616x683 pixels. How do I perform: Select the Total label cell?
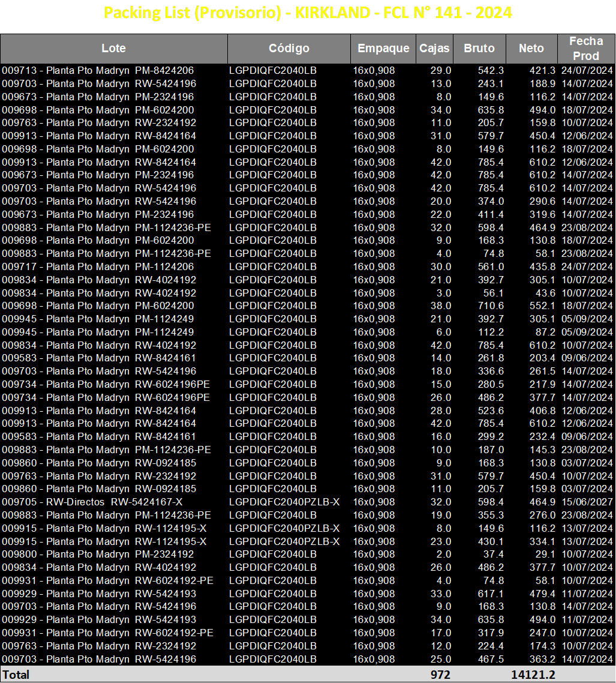coord(16,675)
